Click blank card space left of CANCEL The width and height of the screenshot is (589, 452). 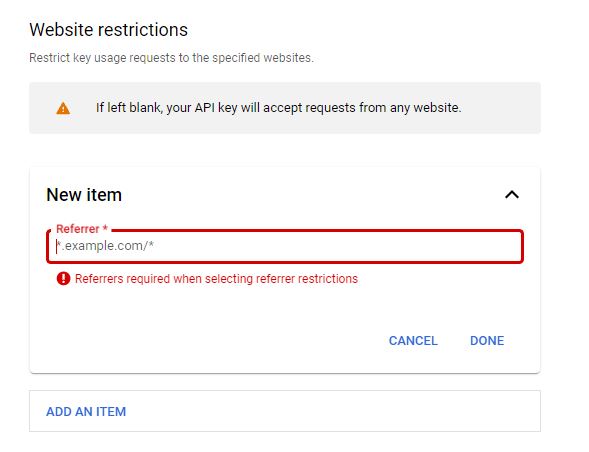210,340
